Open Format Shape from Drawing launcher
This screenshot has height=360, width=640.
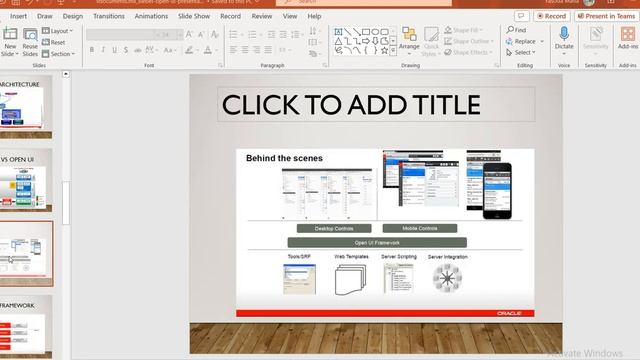497,65
